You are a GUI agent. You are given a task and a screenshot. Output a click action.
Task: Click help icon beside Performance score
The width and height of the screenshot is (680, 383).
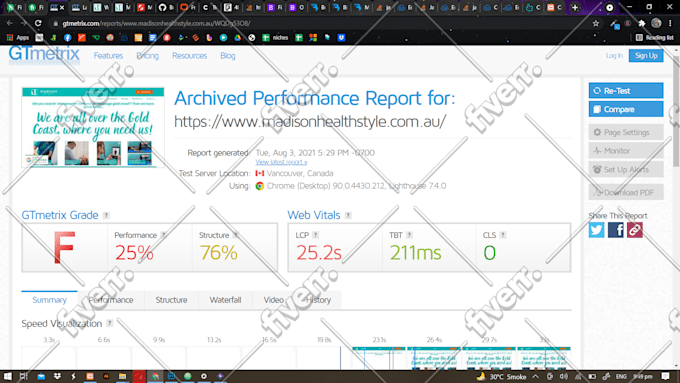point(163,235)
